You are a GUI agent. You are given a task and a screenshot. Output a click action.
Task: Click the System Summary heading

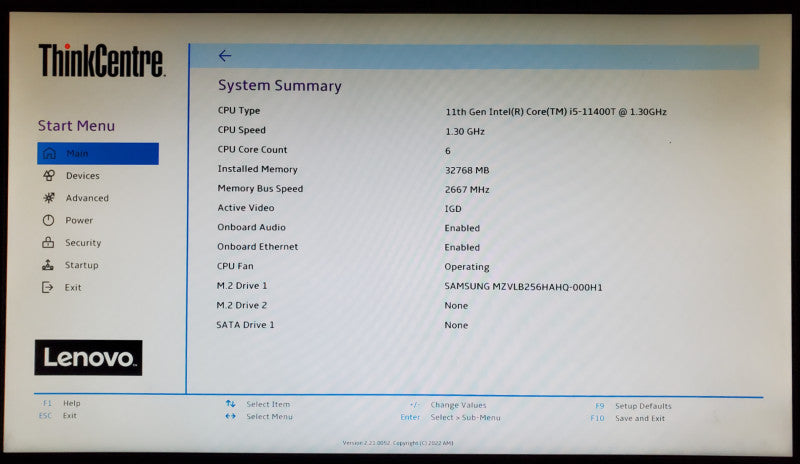pos(280,86)
